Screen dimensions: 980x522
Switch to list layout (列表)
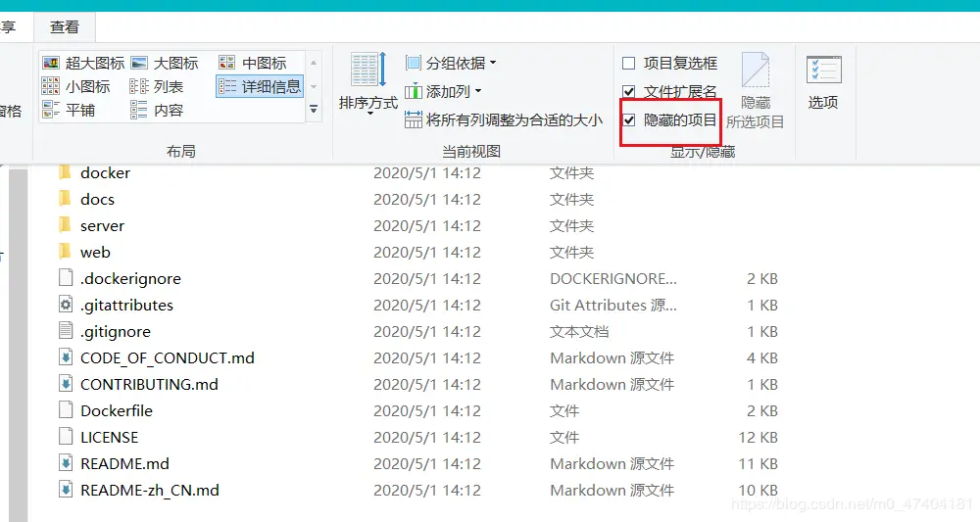pyautogui.click(x=157, y=86)
